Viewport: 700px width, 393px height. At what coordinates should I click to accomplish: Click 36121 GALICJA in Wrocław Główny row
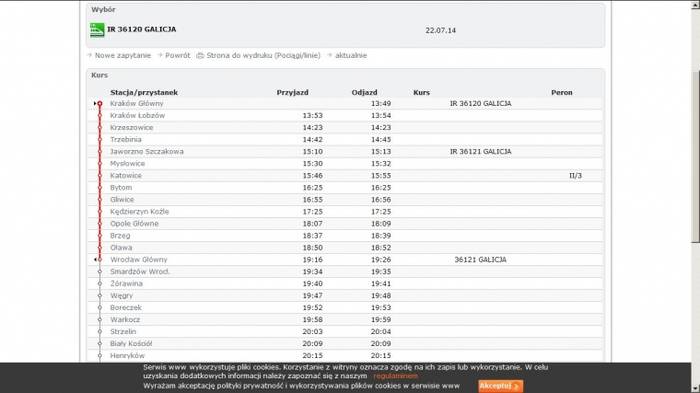pos(480,259)
